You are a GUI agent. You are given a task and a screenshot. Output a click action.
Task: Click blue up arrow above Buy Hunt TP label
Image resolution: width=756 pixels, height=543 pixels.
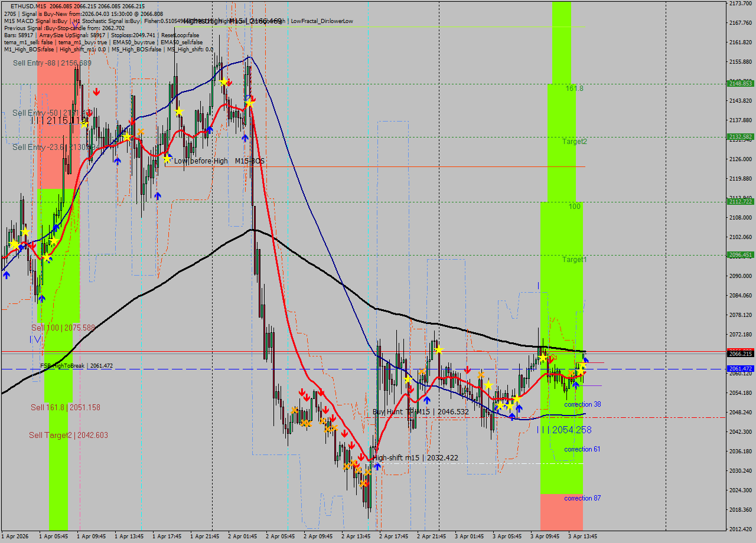426,400
